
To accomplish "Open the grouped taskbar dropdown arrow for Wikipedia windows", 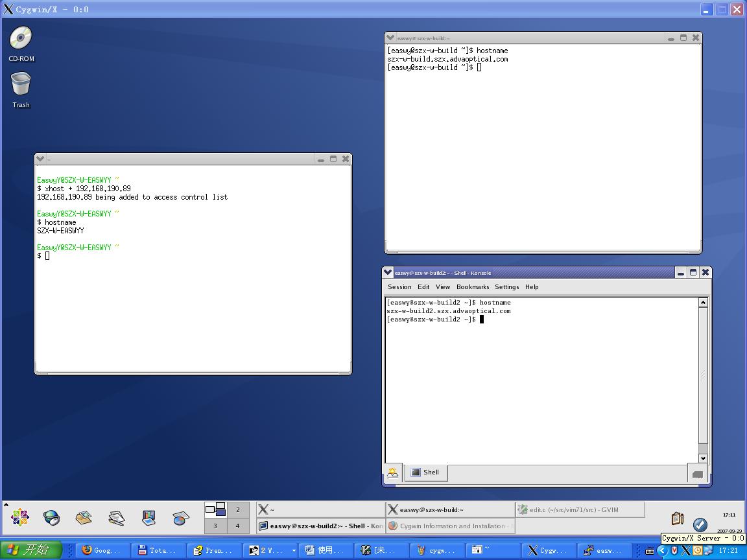I will (294, 550).
